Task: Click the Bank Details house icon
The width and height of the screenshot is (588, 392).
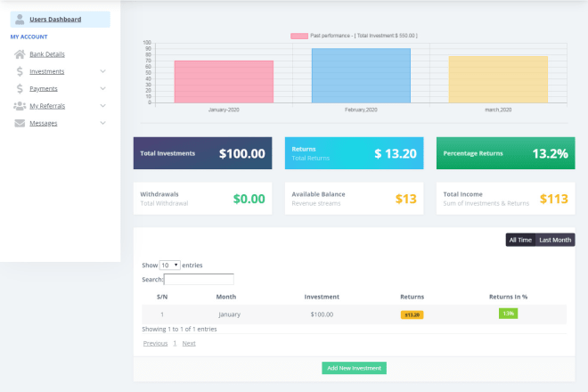Action: pos(20,54)
